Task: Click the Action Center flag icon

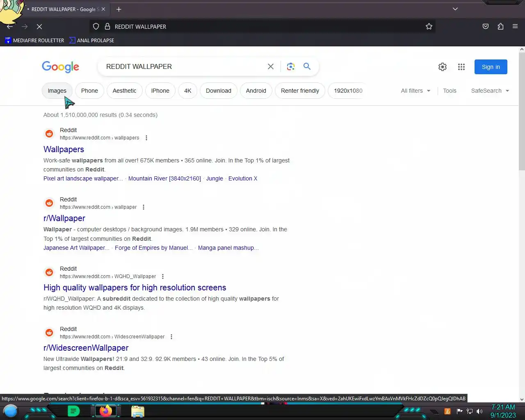Action: 459,411
